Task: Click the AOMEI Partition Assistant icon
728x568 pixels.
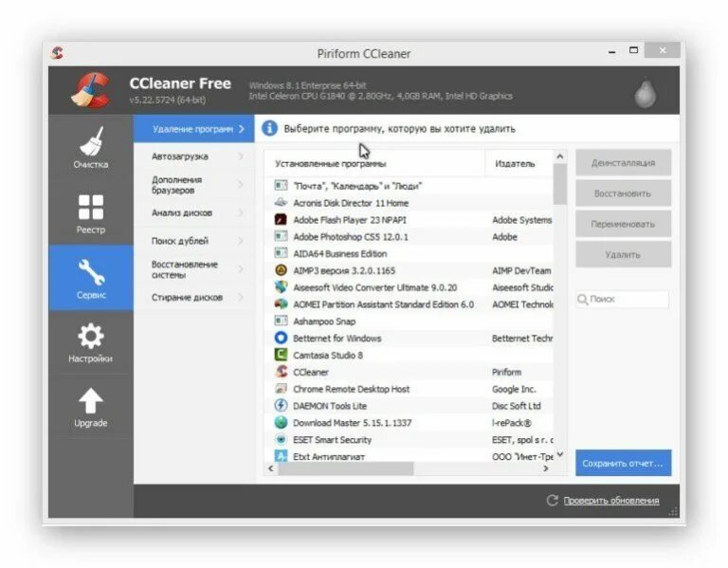Action: (281, 304)
